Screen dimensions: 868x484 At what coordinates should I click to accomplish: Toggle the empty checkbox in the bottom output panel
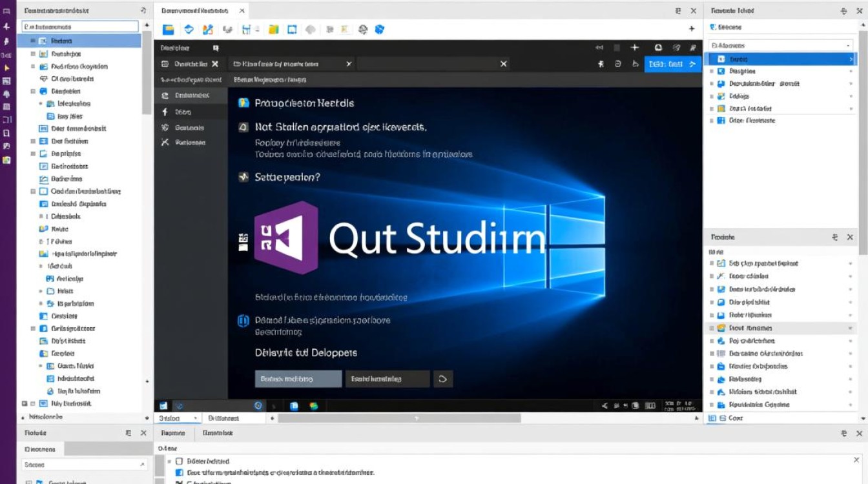click(180, 461)
